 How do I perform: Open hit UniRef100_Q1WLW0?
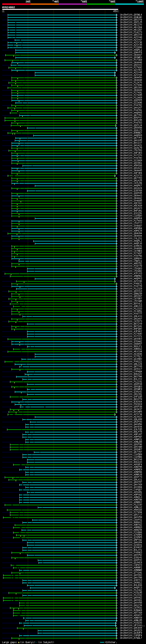pos(131,17)
